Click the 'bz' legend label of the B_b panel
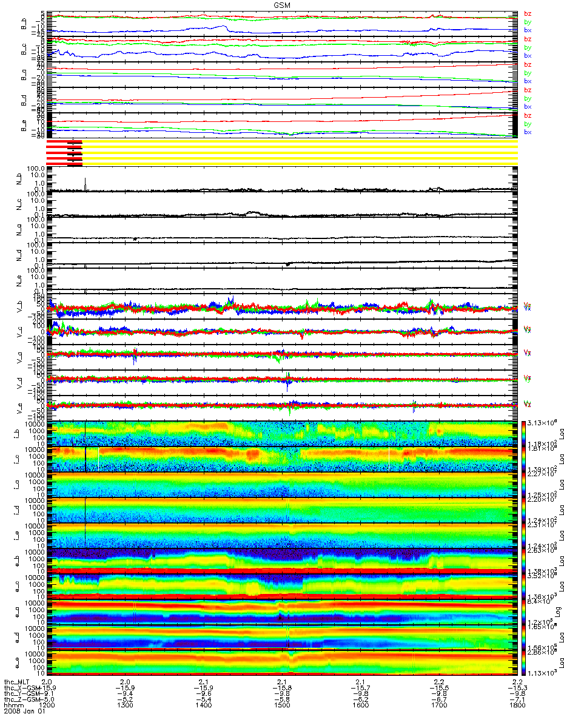 click(528, 13)
